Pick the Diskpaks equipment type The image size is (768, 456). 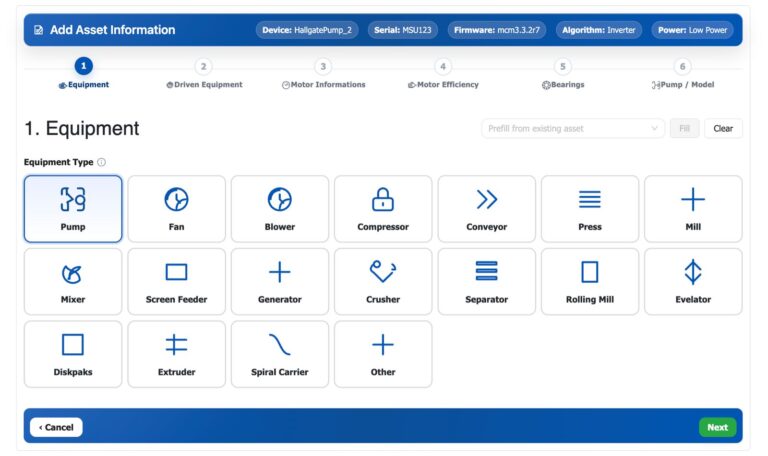pos(73,354)
